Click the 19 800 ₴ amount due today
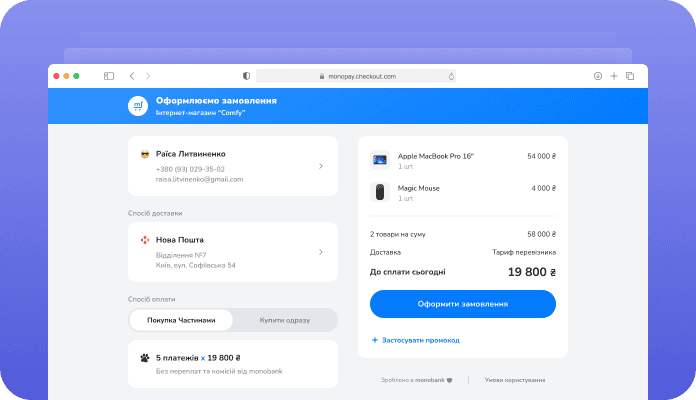 [532, 272]
